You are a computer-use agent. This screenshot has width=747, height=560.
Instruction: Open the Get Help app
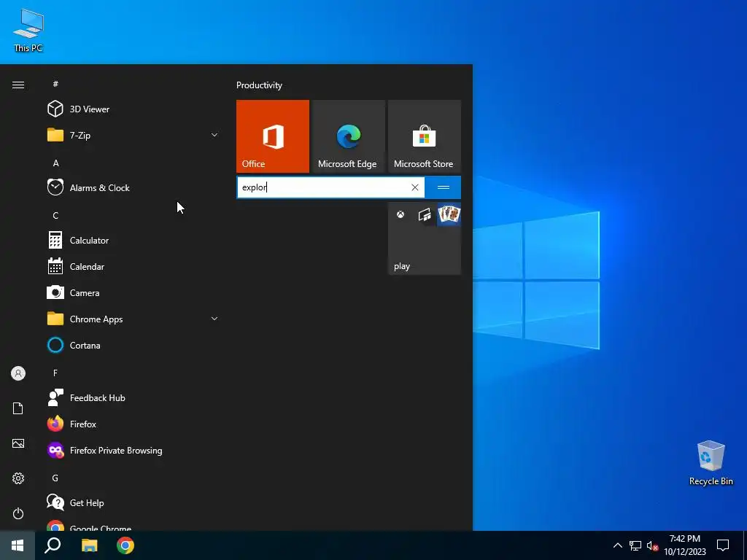click(133, 503)
